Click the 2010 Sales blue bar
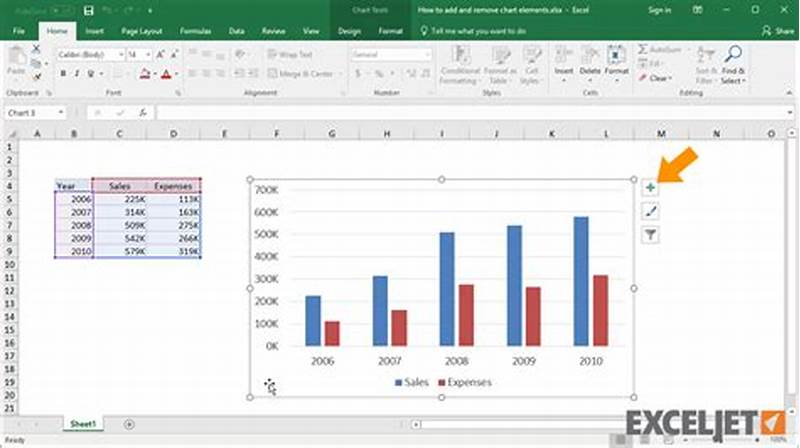 pyautogui.click(x=581, y=281)
